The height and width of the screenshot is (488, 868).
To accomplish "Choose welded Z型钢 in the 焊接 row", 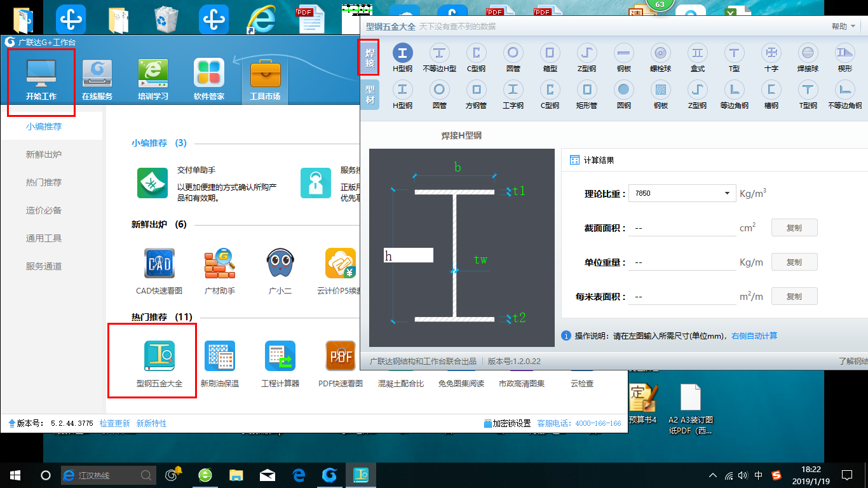I will pos(587,58).
